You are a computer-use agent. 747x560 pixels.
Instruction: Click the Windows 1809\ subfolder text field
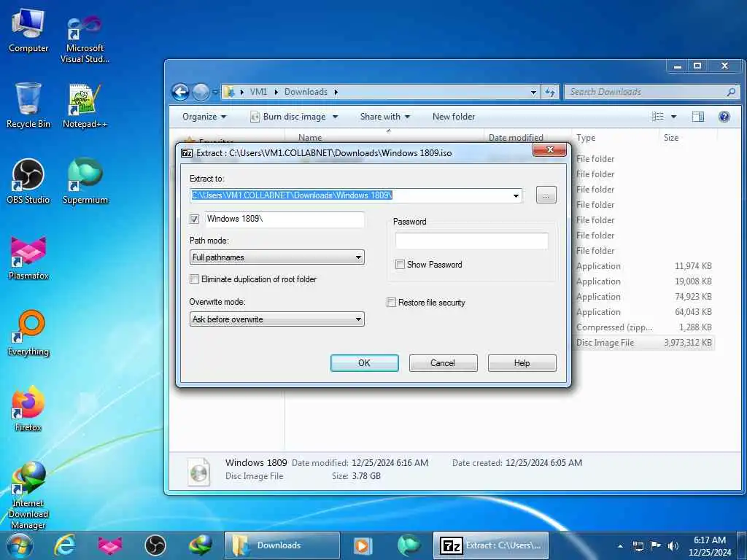pyautogui.click(x=285, y=219)
